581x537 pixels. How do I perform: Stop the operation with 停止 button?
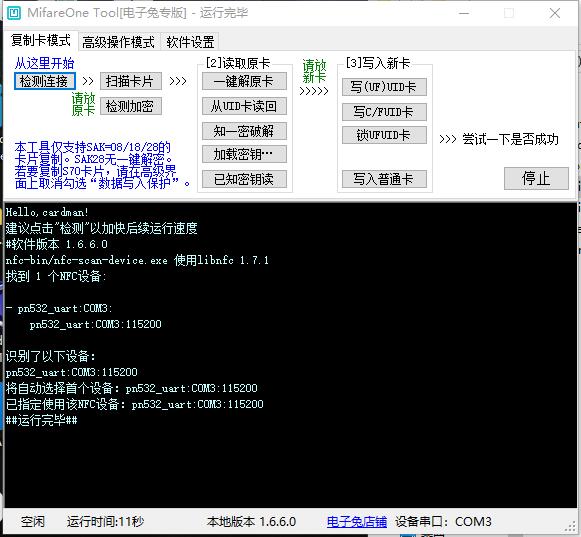coord(536,178)
